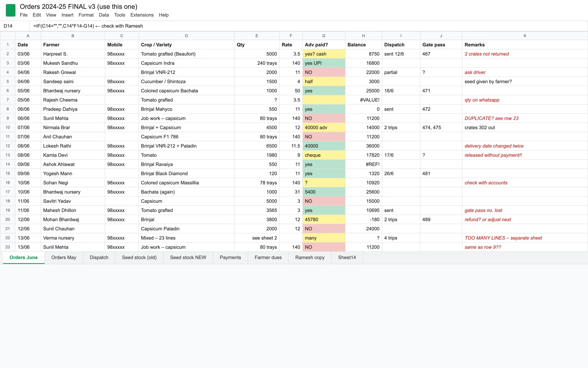
Task: Open the Insert menu
Action: (x=67, y=15)
